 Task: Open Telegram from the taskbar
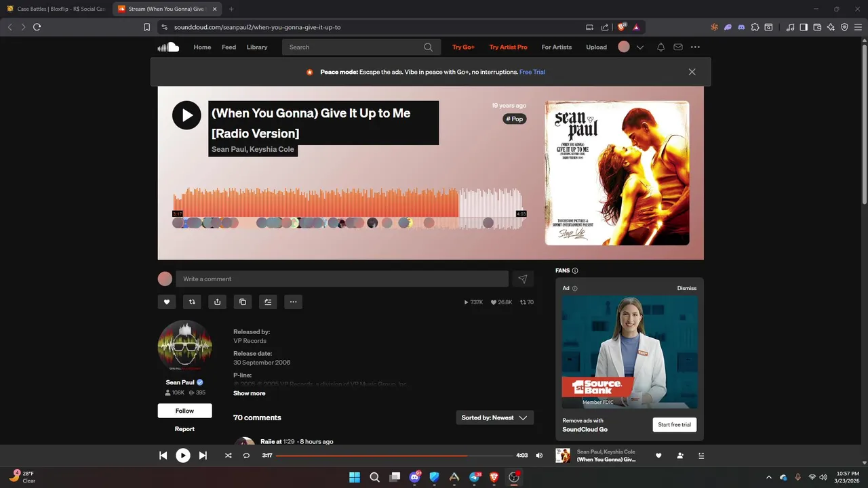475,477
